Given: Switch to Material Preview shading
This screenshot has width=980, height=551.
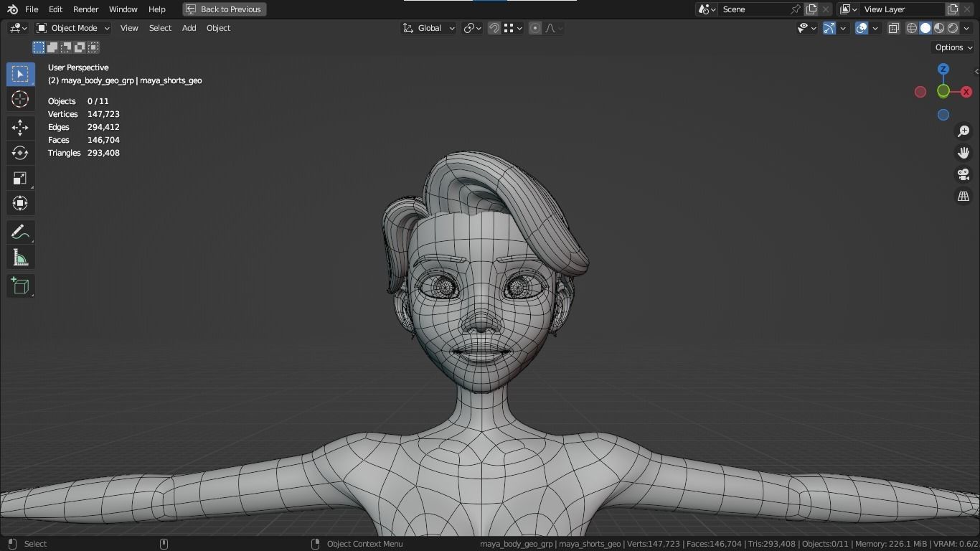Looking at the screenshot, I should 939,28.
